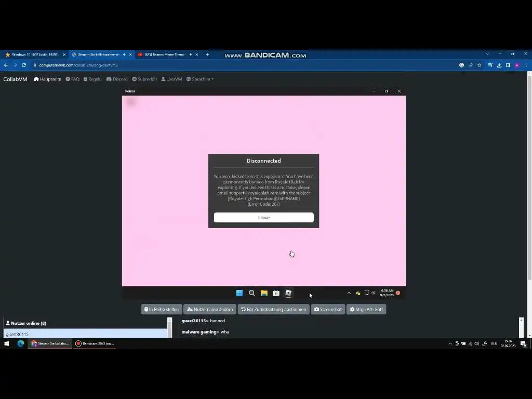Screen dimensions: 532x399
Task: Open the Chrome profile avatar
Action: (517, 65)
